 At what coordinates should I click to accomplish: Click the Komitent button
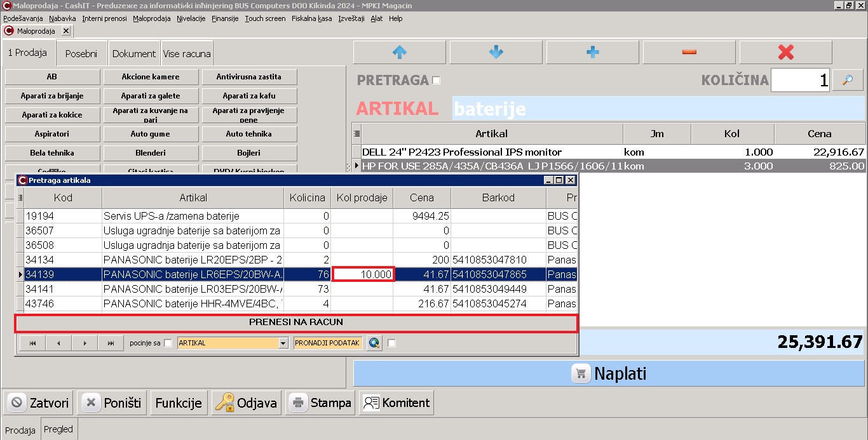pyautogui.click(x=397, y=403)
